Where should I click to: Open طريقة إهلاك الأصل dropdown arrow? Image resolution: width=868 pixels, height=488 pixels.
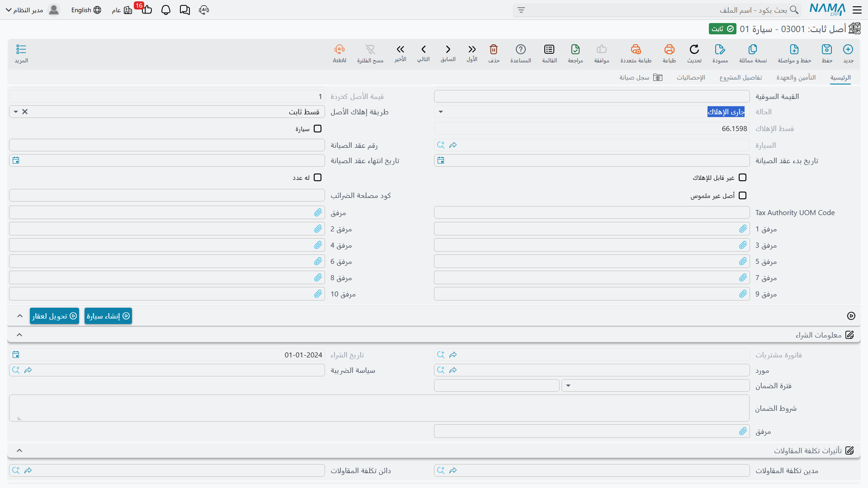coord(16,112)
